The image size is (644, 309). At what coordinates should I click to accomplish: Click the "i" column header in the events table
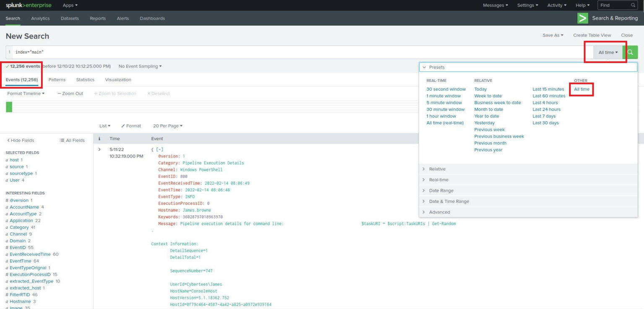[x=99, y=138]
